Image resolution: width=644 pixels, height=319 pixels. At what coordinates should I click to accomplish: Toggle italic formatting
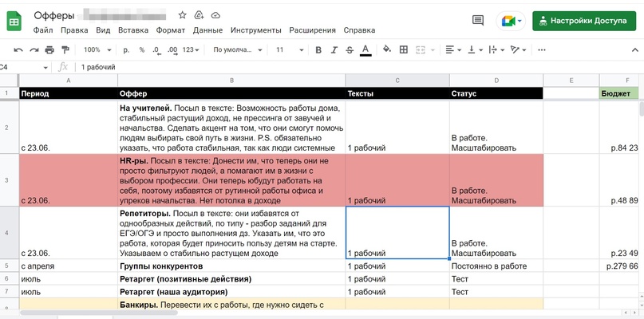pos(334,49)
